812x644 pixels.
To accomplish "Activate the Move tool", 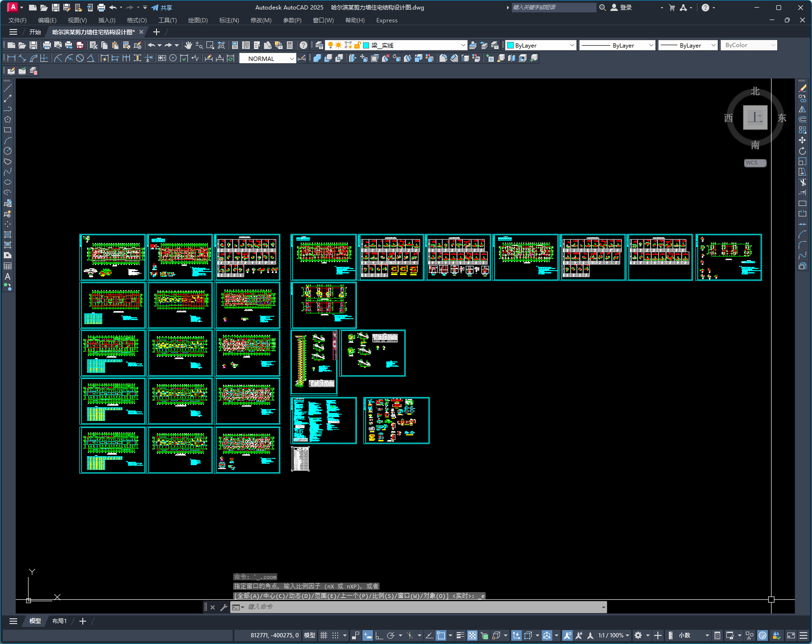I will click(802, 140).
